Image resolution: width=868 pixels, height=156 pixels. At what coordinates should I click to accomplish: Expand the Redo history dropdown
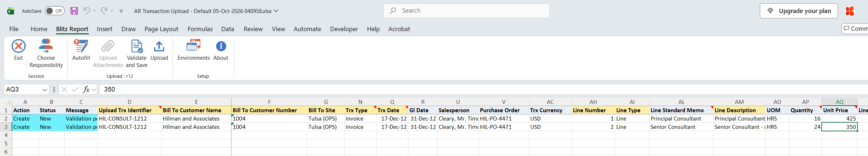click(112, 11)
